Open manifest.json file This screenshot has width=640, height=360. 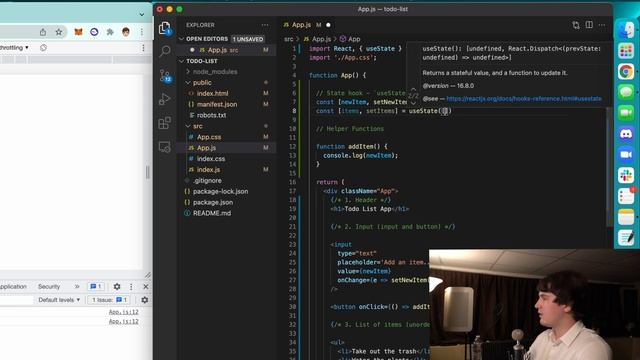tap(217, 104)
